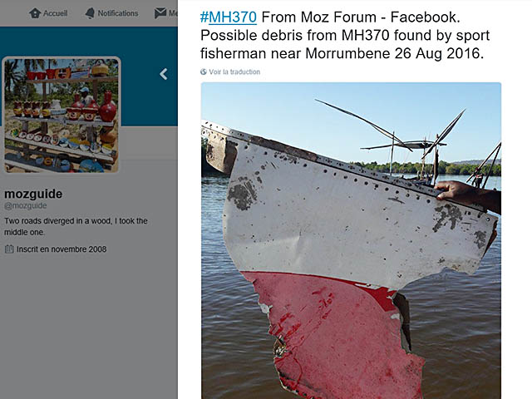
Task: Enlarge the MH370 debris photo
Action: (x=351, y=241)
